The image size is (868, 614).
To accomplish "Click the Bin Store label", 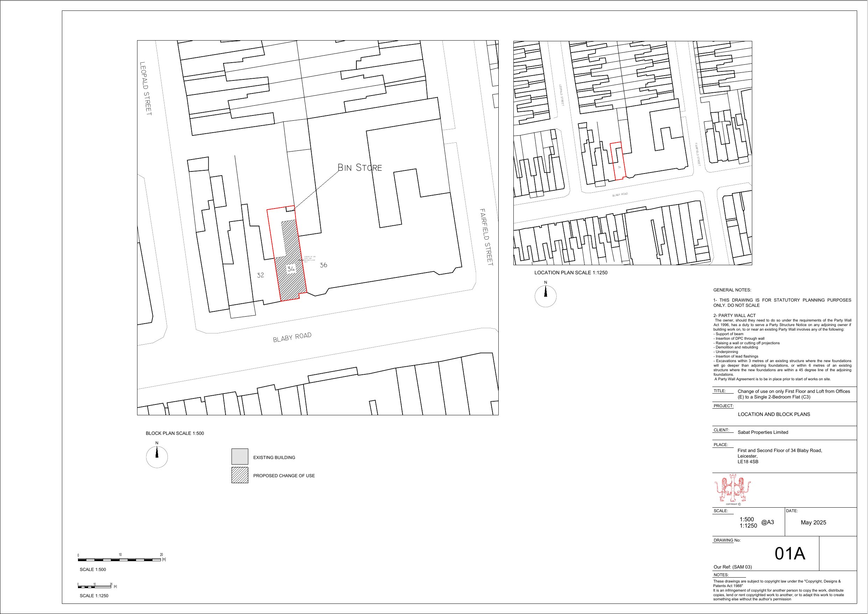I will click(x=360, y=168).
